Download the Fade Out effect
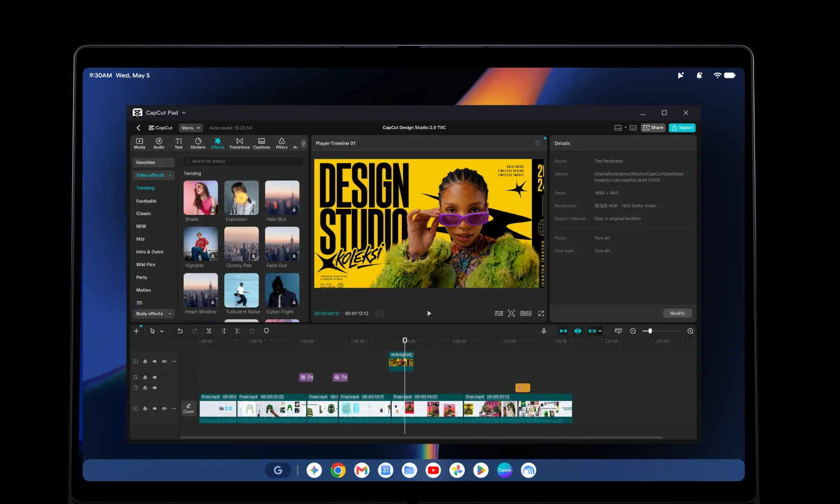Screen dimensions: 840x504 [294, 256]
